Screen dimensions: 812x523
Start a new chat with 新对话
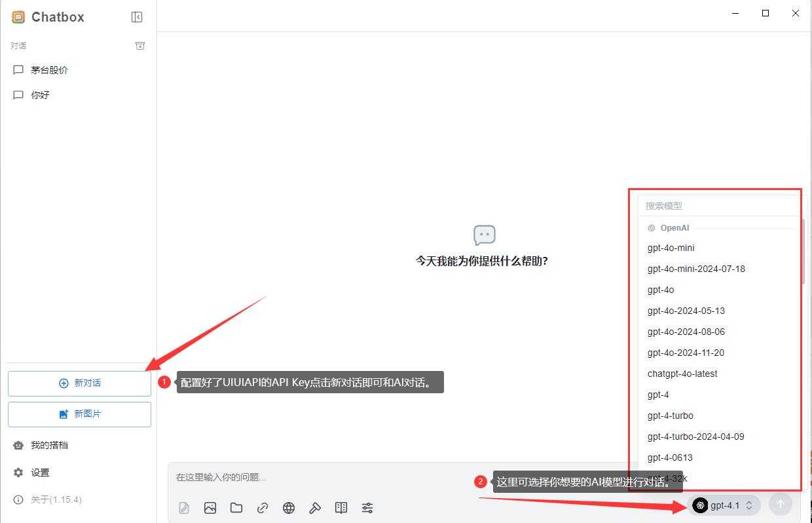pos(79,383)
